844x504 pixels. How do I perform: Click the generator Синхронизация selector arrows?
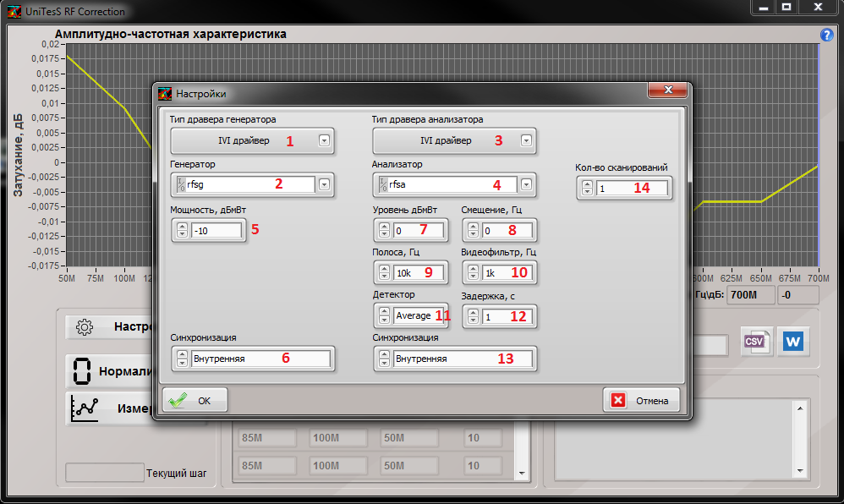pos(182,359)
